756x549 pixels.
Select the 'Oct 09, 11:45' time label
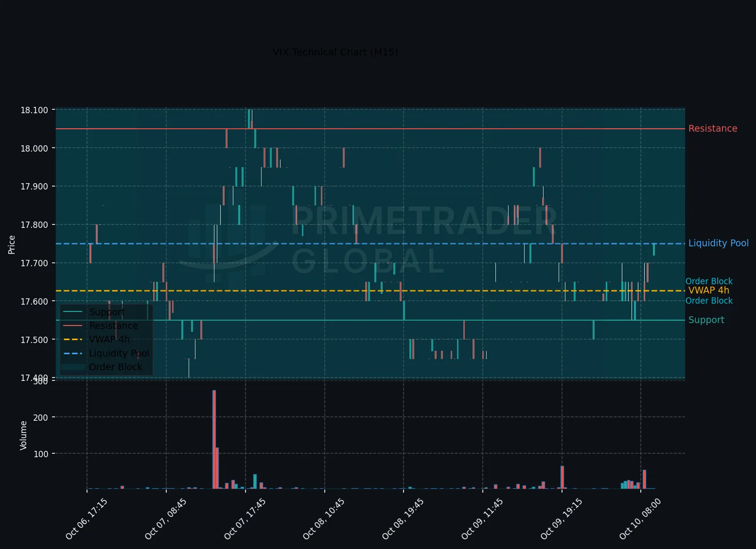coord(482,519)
